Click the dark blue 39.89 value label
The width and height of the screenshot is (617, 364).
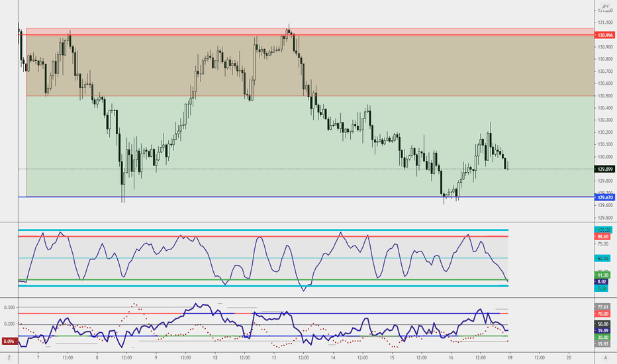click(602, 330)
